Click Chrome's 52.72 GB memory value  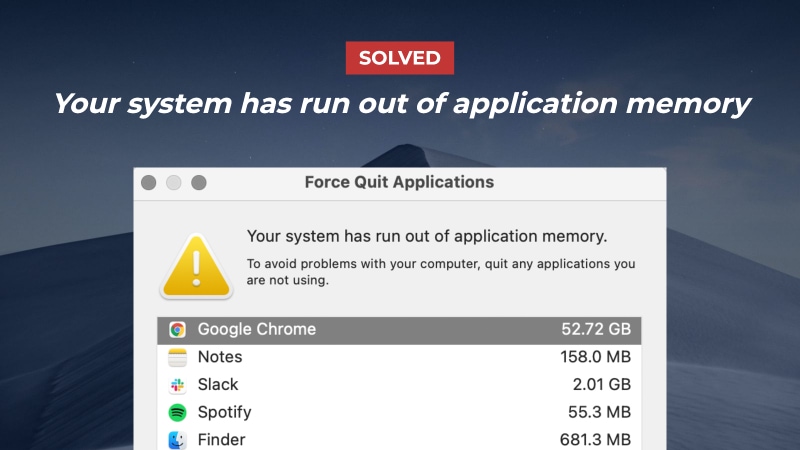click(595, 330)
